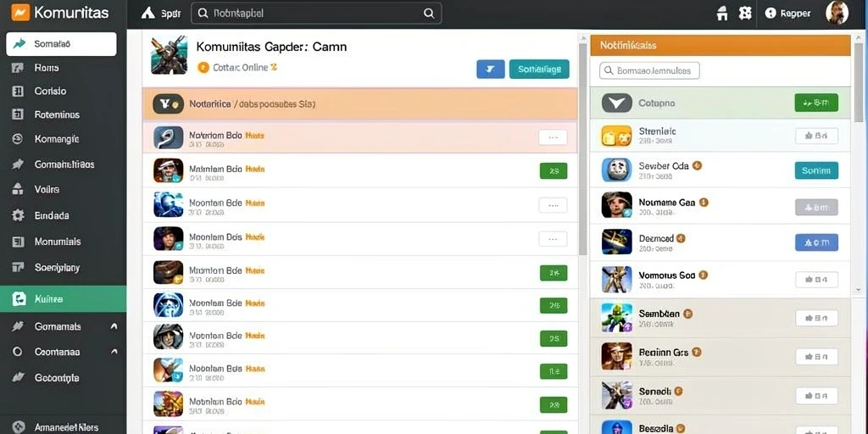Click the teal Sonim button for Sewber Cda

pos(816,170)
